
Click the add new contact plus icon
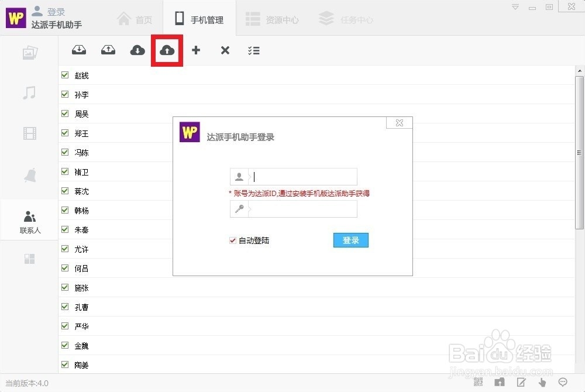coord(196,50)
